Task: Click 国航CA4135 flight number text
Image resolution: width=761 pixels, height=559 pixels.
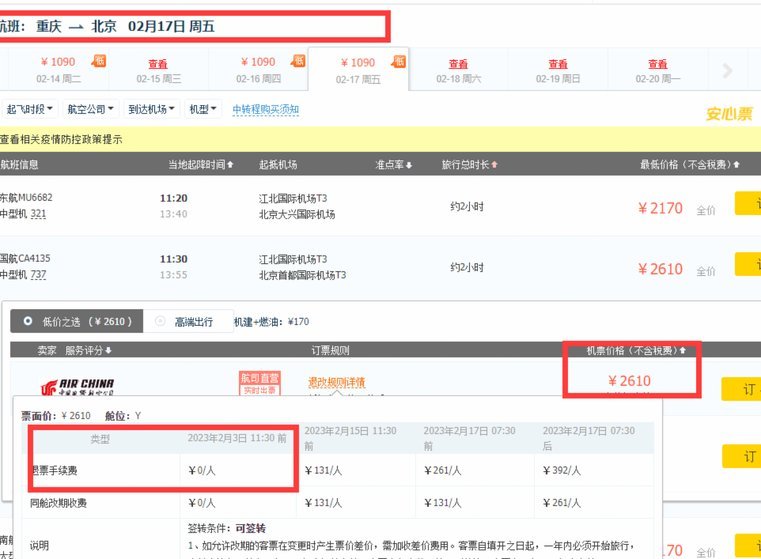Action: [25, 258]
